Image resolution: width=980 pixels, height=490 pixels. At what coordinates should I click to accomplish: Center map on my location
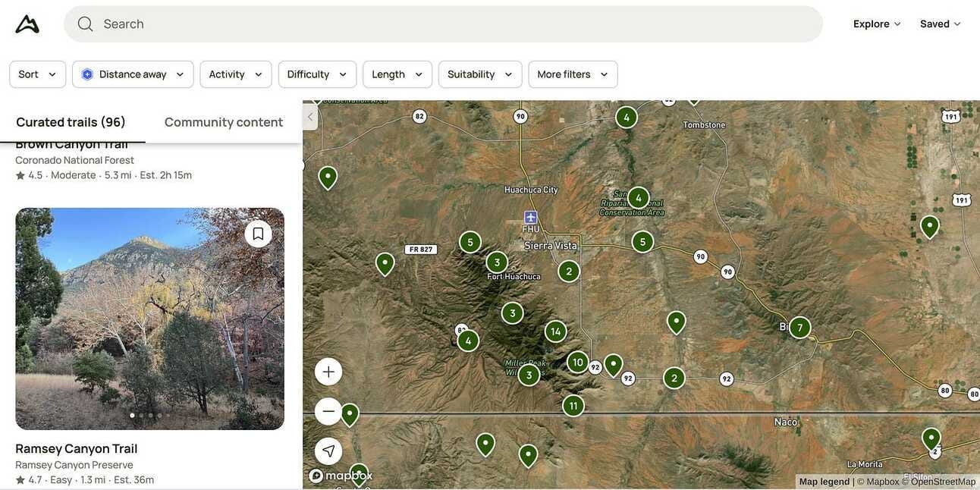click(328, 451)
